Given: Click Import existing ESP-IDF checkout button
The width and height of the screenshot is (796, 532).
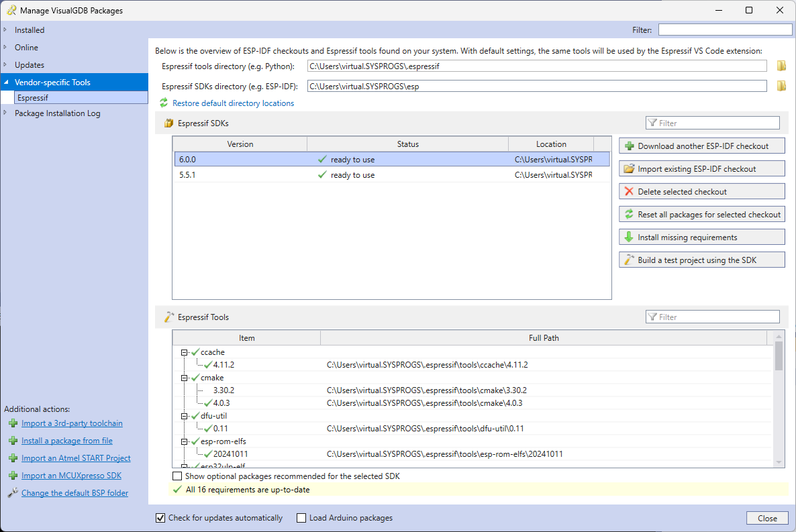Looking at the screenshot, I should 702,168.
